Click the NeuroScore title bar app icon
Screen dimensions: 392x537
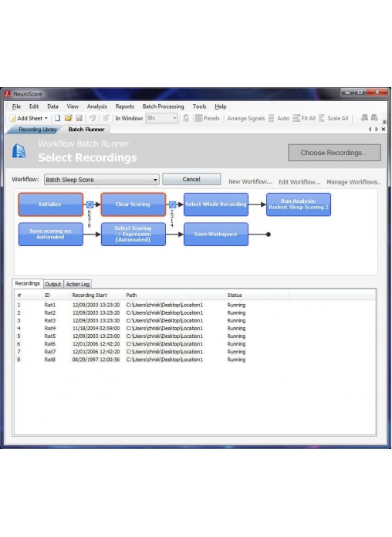coord(7,93)
